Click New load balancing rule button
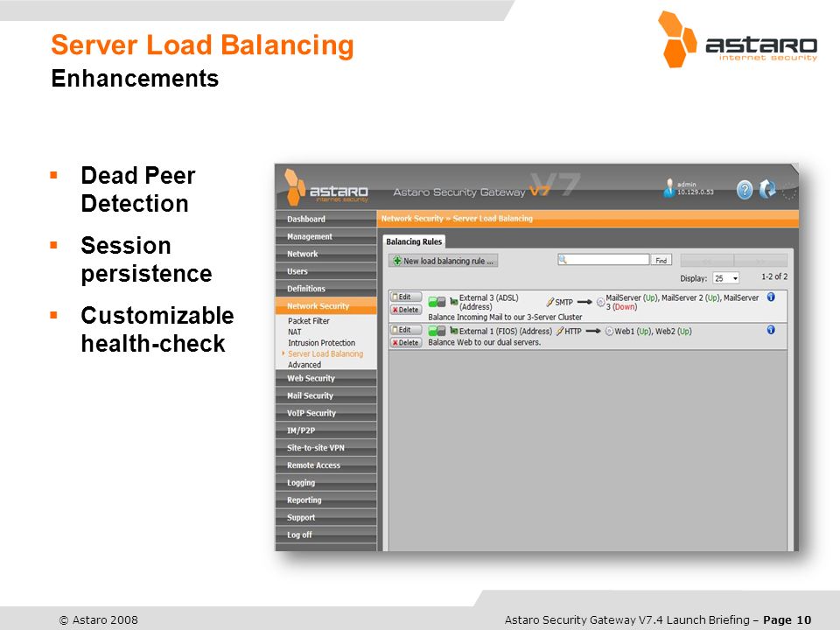This screenshot has height=630, width=840. click(x=444, y=261)
